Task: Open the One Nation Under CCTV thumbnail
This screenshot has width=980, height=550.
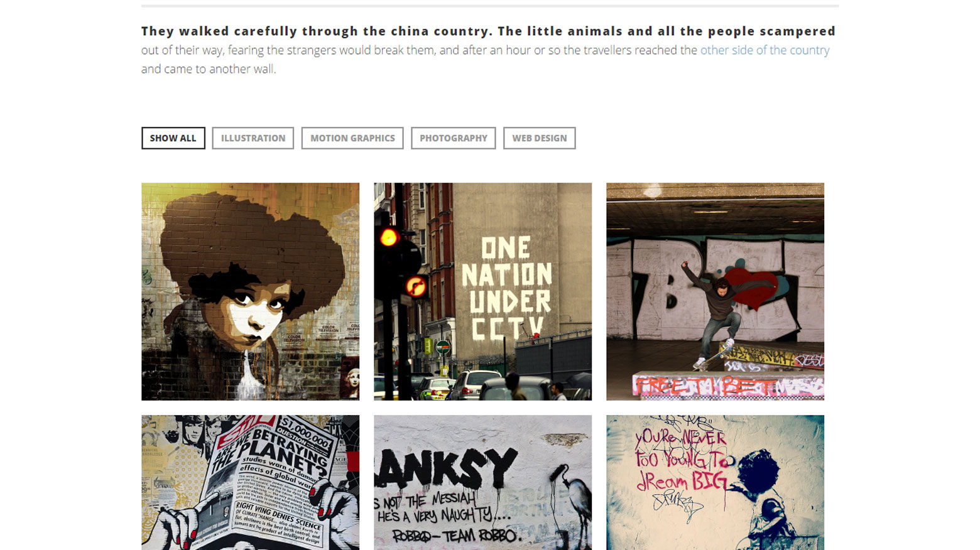Action: point(482,291)
